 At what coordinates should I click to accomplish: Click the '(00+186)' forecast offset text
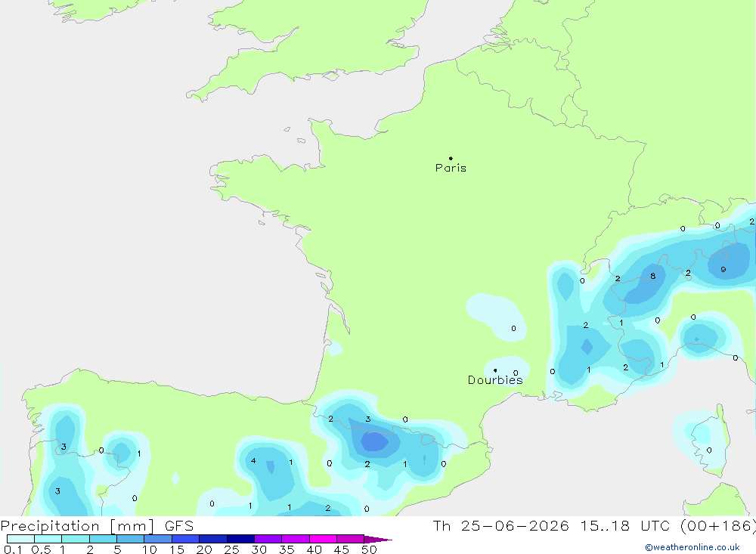(x=717, y=526)
